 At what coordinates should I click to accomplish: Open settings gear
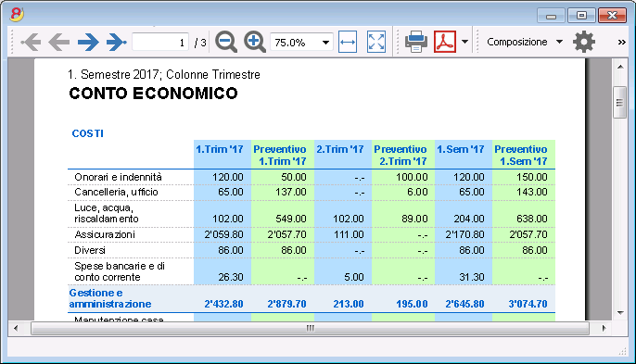(584, 42)
